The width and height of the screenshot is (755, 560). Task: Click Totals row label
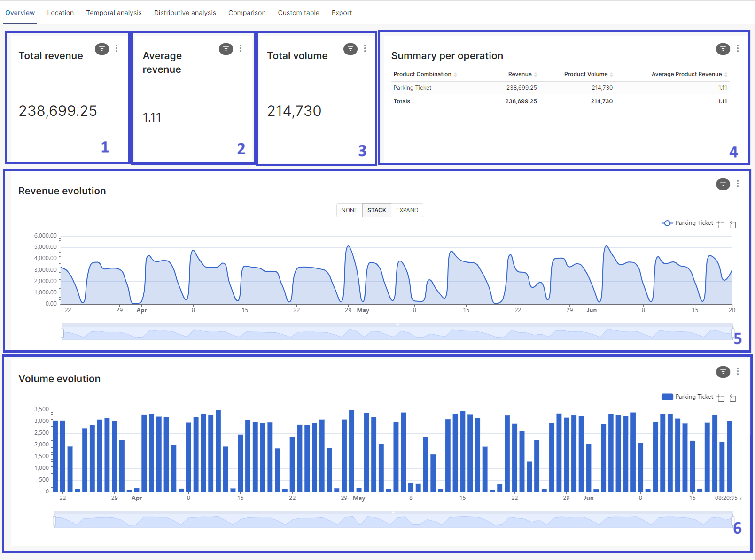(x=402, y=101)
